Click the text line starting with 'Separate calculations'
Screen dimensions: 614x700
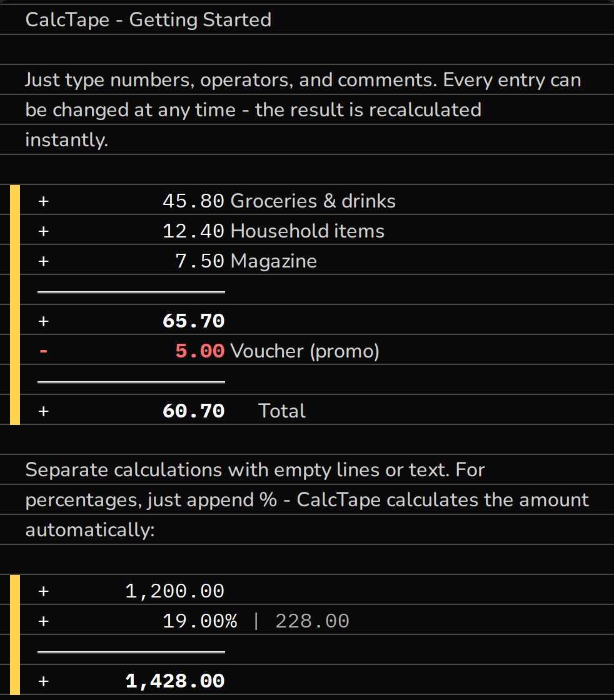point(255,470)
